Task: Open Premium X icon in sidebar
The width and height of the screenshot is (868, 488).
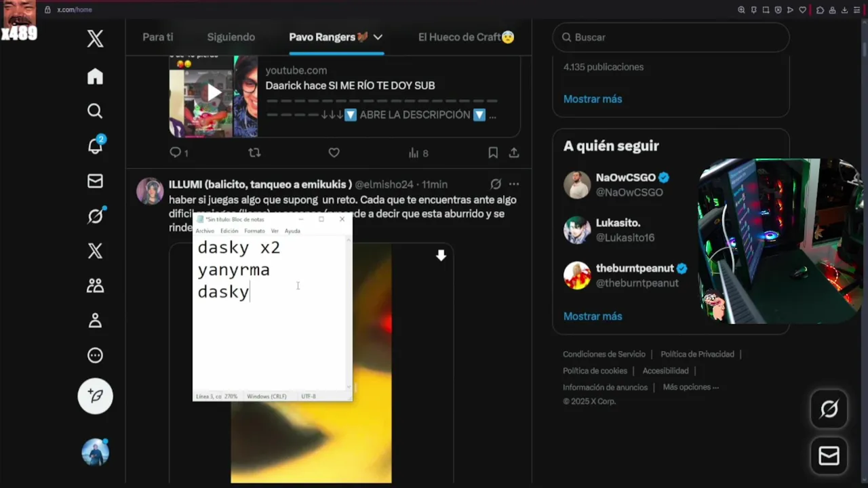Action: click(95, 251)
